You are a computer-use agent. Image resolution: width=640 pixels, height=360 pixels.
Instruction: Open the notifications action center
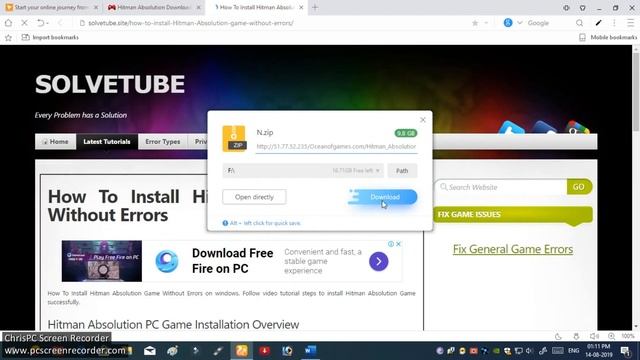click(x=625, y=351)
